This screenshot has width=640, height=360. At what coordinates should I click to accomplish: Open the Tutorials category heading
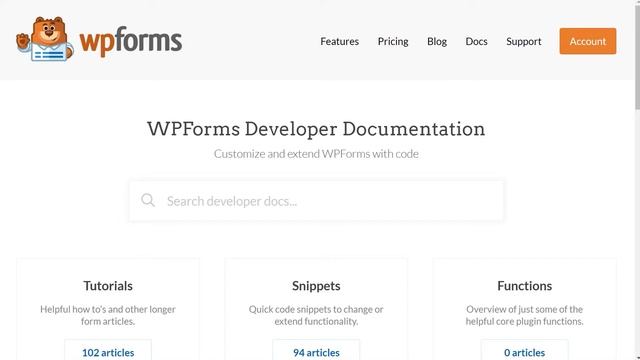click(x=108, y=286)
